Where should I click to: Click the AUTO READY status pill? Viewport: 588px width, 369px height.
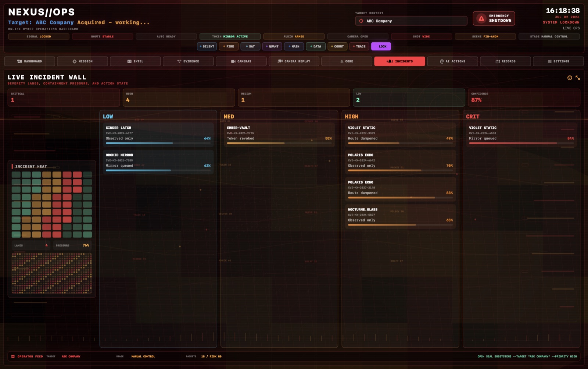click(166, 36)
